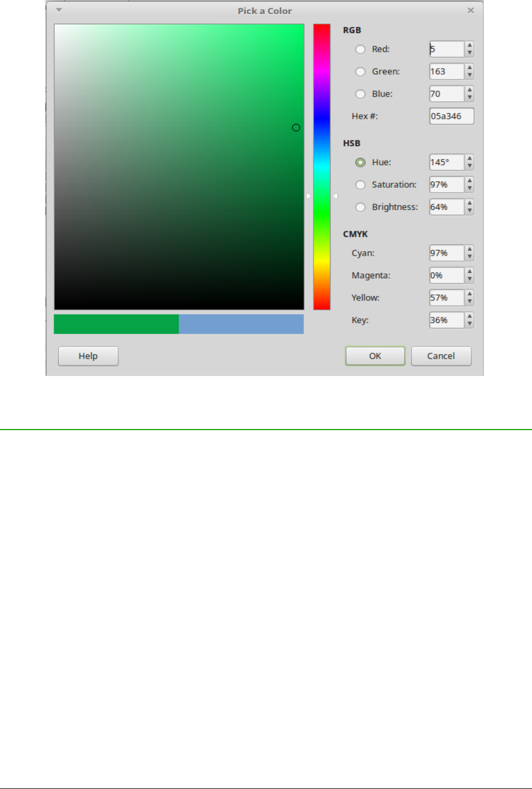The image size is (532, 789).
Task: Click the Key field showing 36%
Action: click(447, 320)
